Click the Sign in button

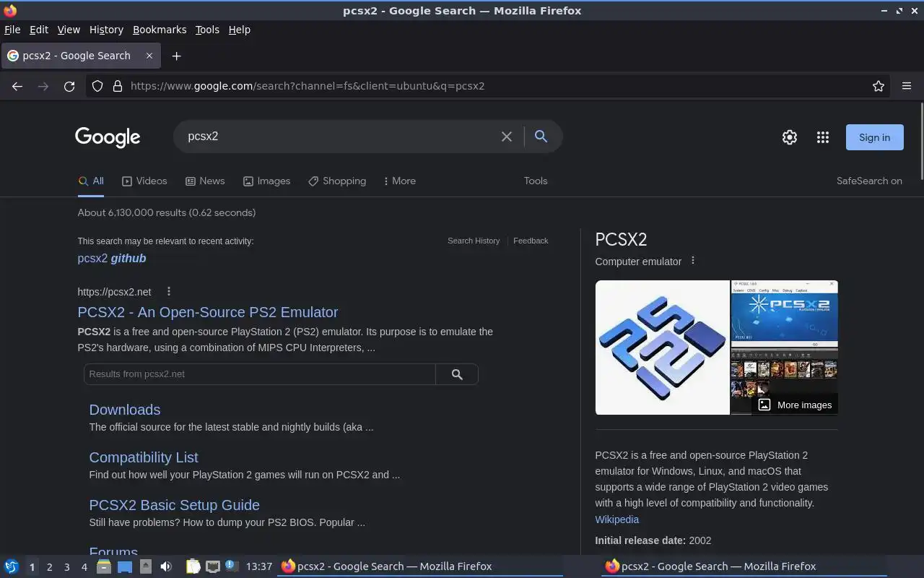coord(874,137)
